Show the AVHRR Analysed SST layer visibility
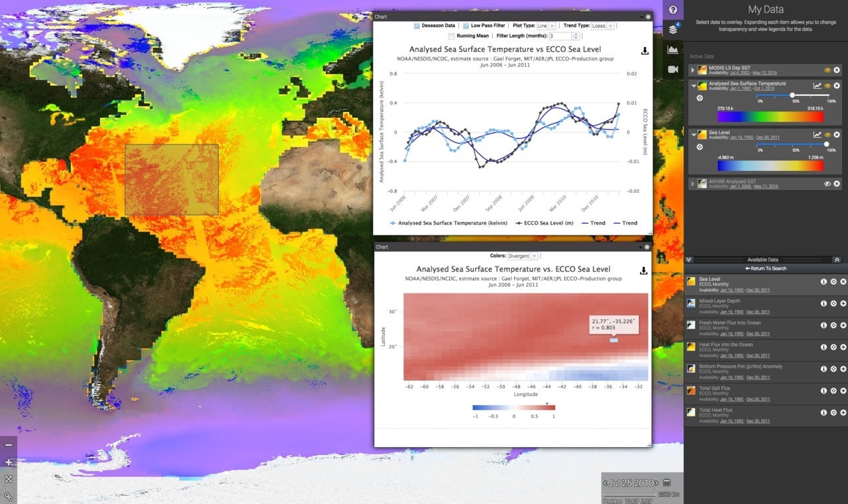This screenshot has width=848, height=504. [x=827, y=183]
